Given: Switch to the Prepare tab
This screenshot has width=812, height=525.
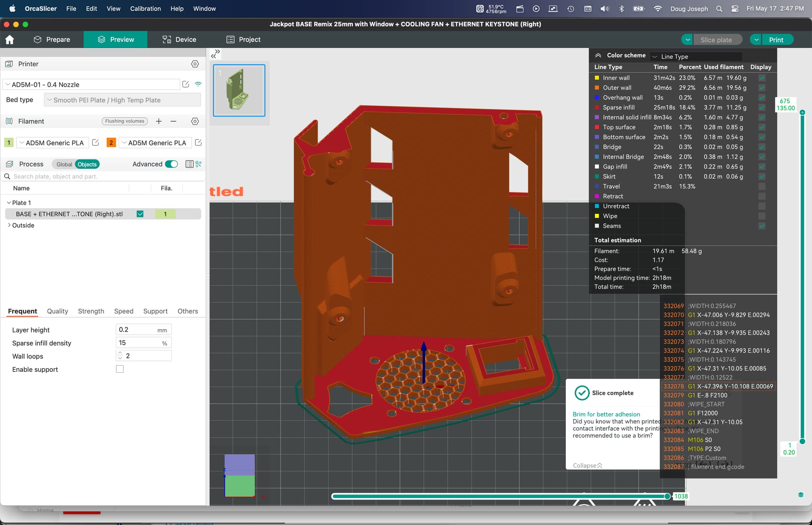Looking at the screenshot, I should click(52, 40).
